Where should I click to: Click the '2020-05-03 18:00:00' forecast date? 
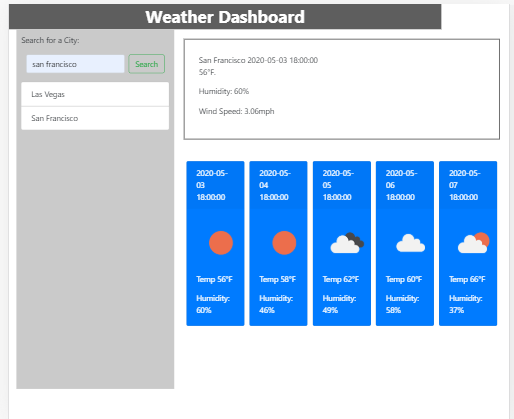coord(212,185)
